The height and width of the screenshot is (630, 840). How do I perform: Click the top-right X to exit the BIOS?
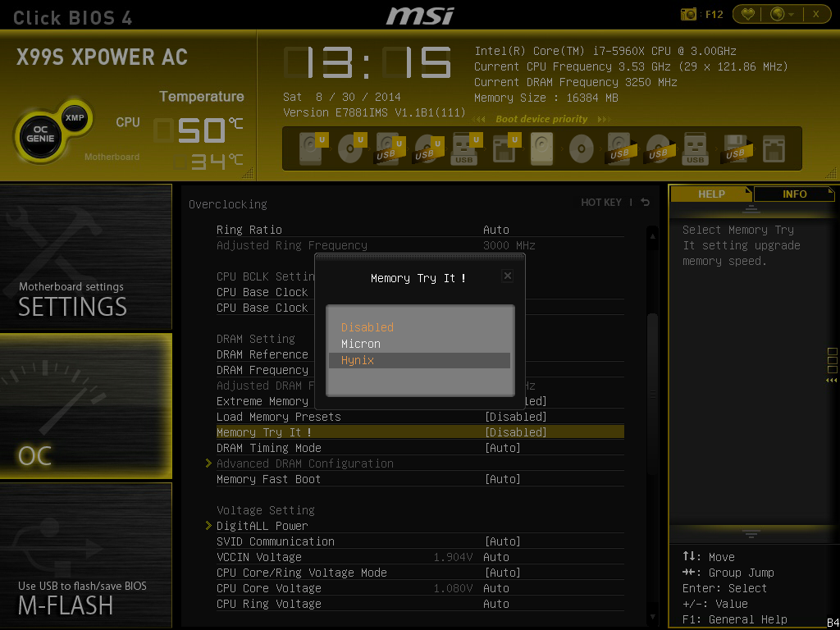click(816, 15)
